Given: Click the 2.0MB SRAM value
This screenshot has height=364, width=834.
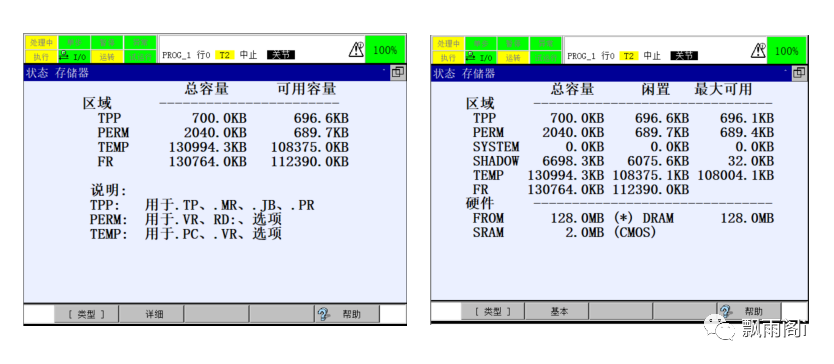Looking at the screenshot, I should point(584,233).
